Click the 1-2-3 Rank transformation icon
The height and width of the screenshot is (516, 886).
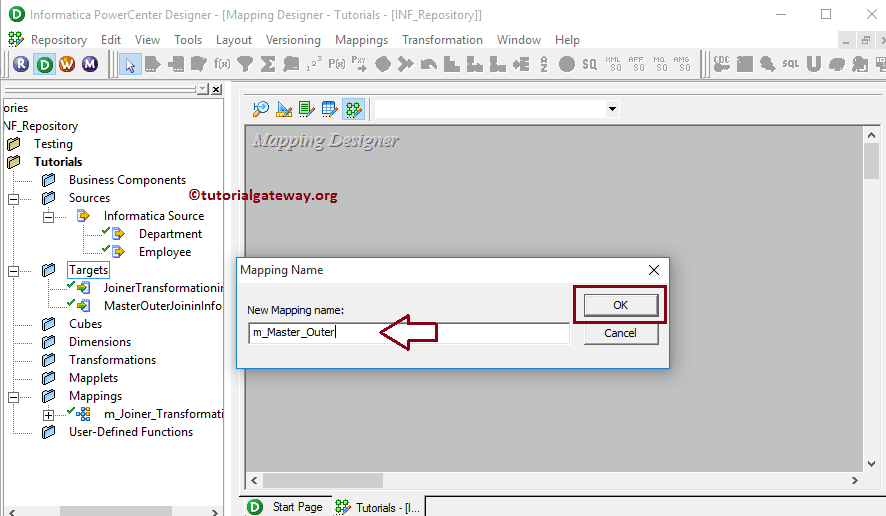[x=314, y=64]
